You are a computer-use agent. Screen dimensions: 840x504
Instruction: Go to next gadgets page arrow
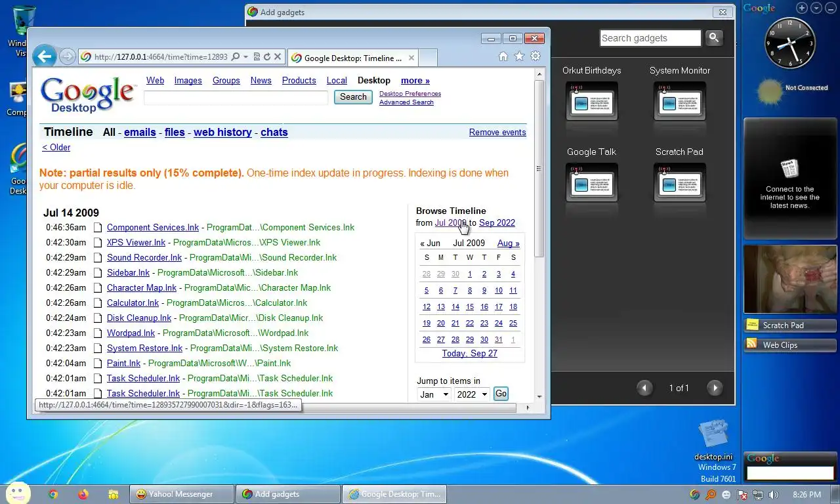[715, 388]
